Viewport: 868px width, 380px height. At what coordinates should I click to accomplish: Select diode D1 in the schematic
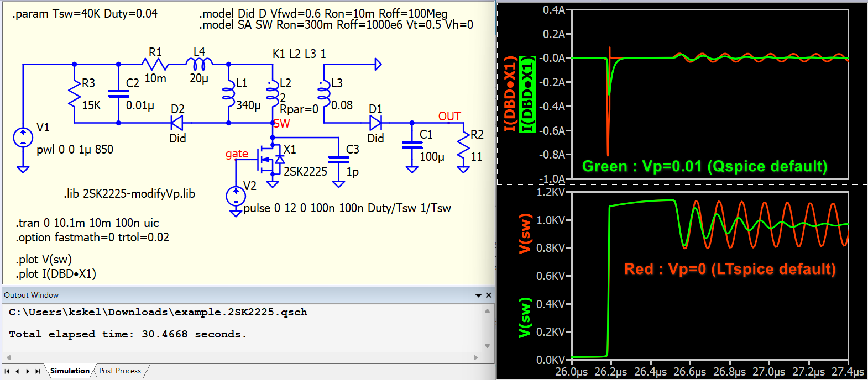click(x=376, y=123)
